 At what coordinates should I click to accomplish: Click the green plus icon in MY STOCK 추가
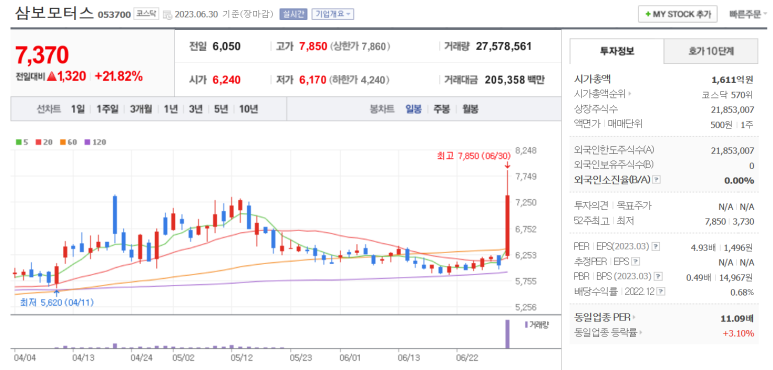click(648, 14)
